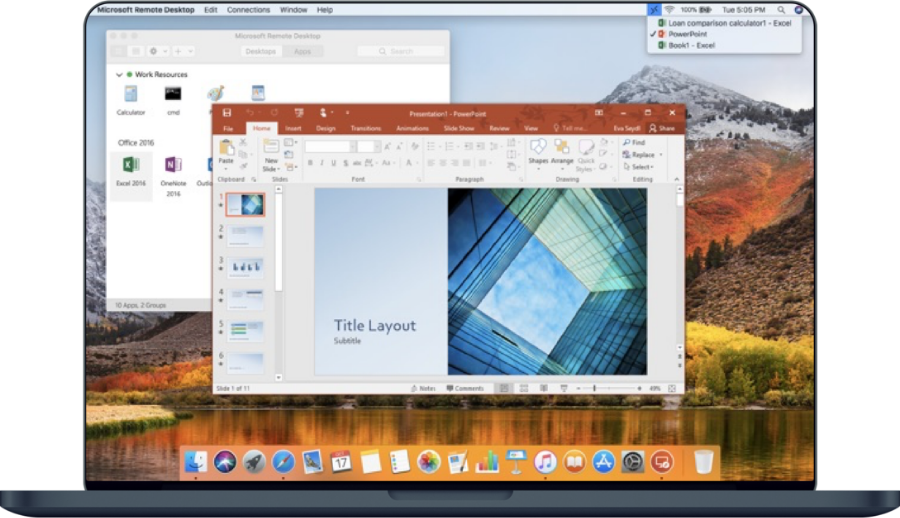
Task: Launch Calculator in Remote Desktop window
Action: click(131, 100)
